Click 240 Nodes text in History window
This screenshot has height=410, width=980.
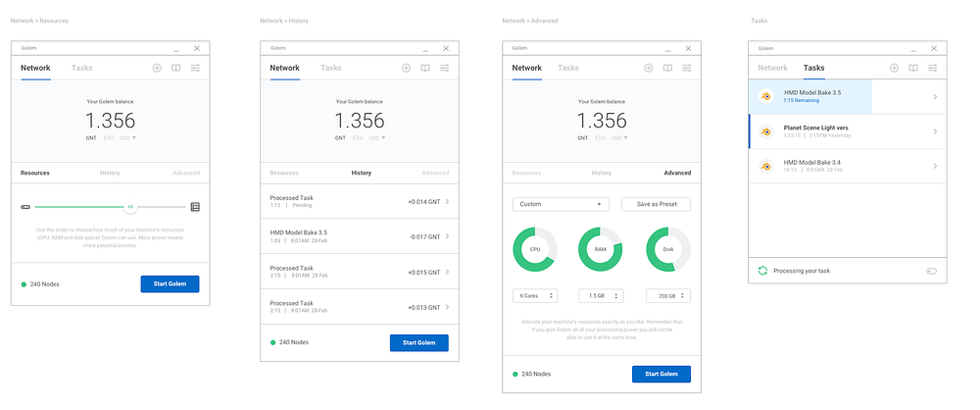(x=294, y=342)
